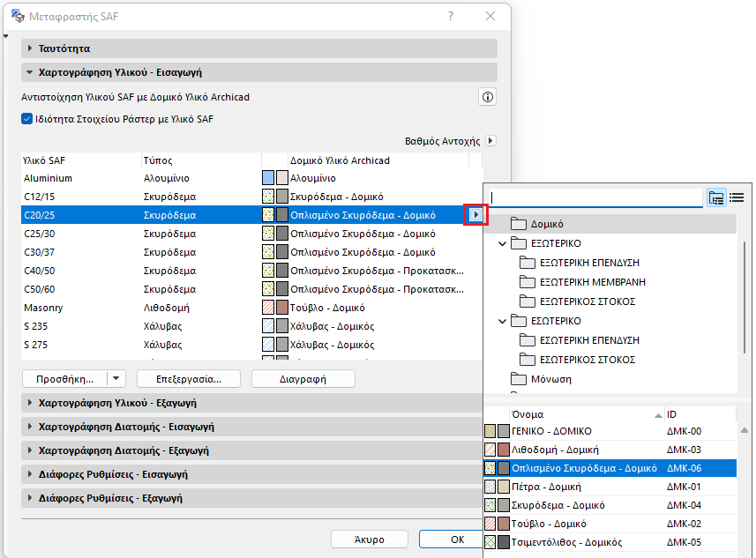Screen dimensions: 756x558
Task: Click the Λιθοδομή type cell
Action: pos(167,308)
